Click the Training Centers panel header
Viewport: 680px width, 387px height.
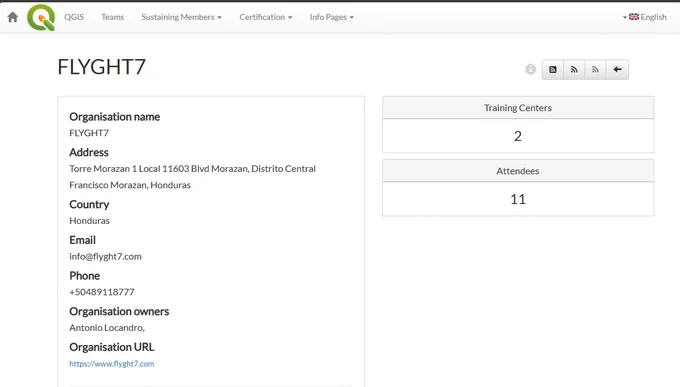(518, 108)
